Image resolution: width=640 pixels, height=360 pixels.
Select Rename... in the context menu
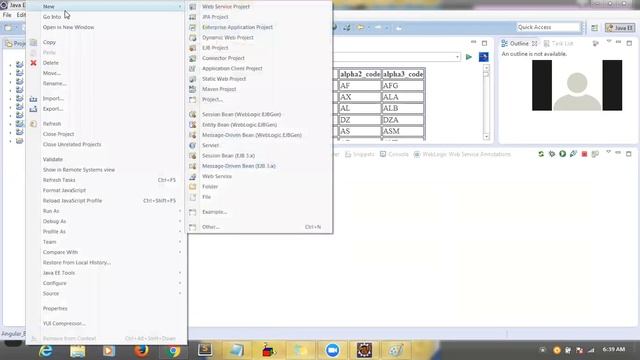point(54,83)
